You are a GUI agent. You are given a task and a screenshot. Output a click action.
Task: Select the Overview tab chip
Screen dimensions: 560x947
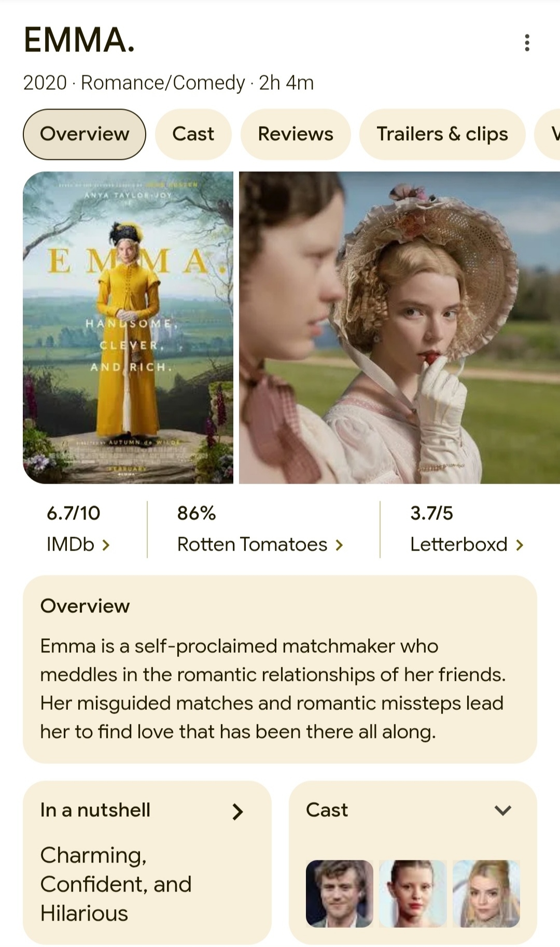pos(85,134)
